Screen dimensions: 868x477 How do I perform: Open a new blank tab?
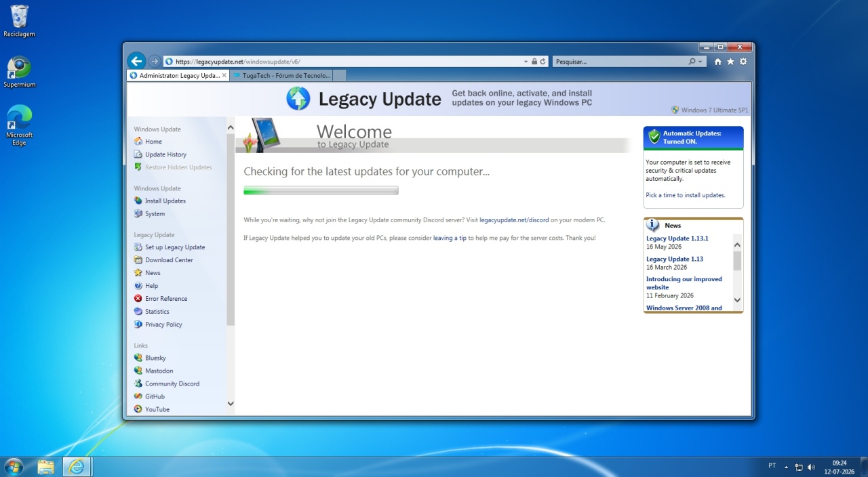coord(340,76)
